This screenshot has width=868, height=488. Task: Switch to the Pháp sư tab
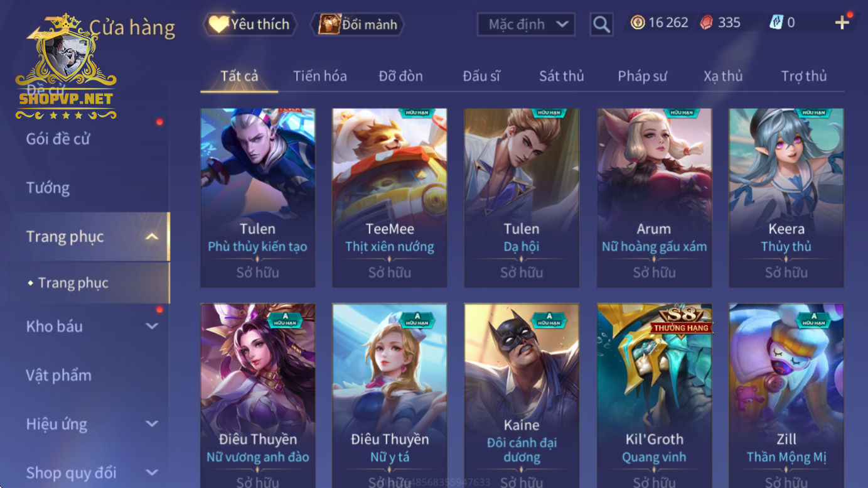tap(642, 76)
